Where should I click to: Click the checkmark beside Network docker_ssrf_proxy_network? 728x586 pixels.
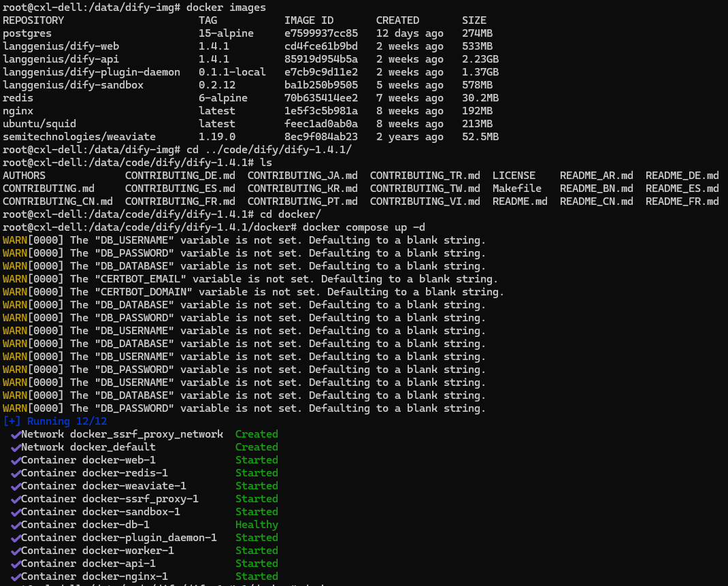pyautogui.click(x=16, y=435)
